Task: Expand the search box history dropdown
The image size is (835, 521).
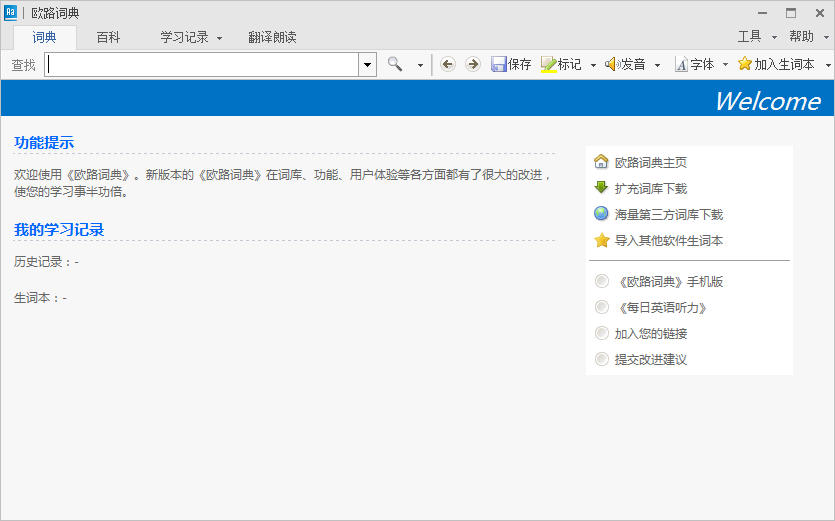Action: click(x=367, y=64)
